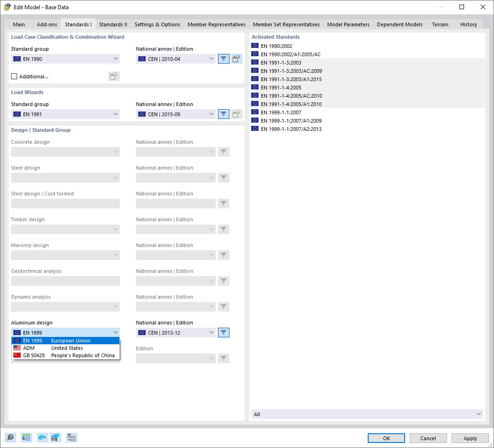Click the disabled filter icon for Timber design
Screen dimensions: 494x448
(x=223, y=229)
